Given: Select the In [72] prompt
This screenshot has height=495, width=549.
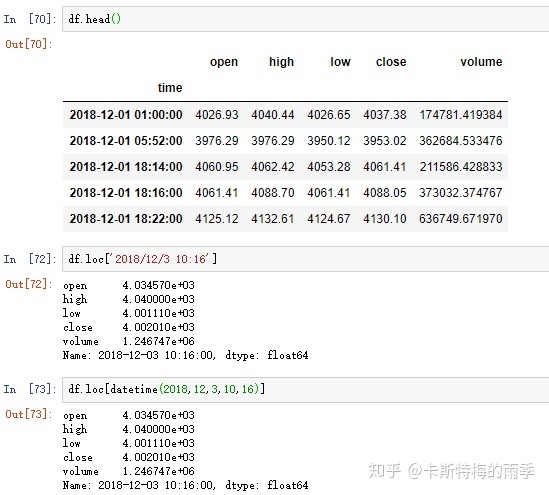Looking at the screenshot, I should [x=30, y=259].
